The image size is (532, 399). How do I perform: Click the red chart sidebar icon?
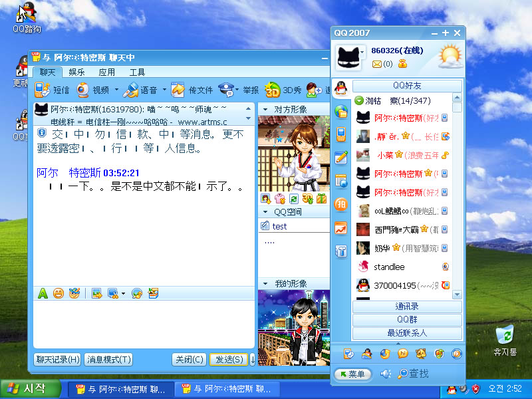click(x=341, y=228)
